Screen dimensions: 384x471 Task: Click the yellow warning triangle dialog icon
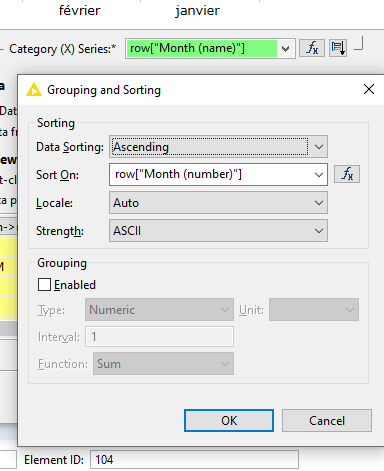(x=34, y=90)
